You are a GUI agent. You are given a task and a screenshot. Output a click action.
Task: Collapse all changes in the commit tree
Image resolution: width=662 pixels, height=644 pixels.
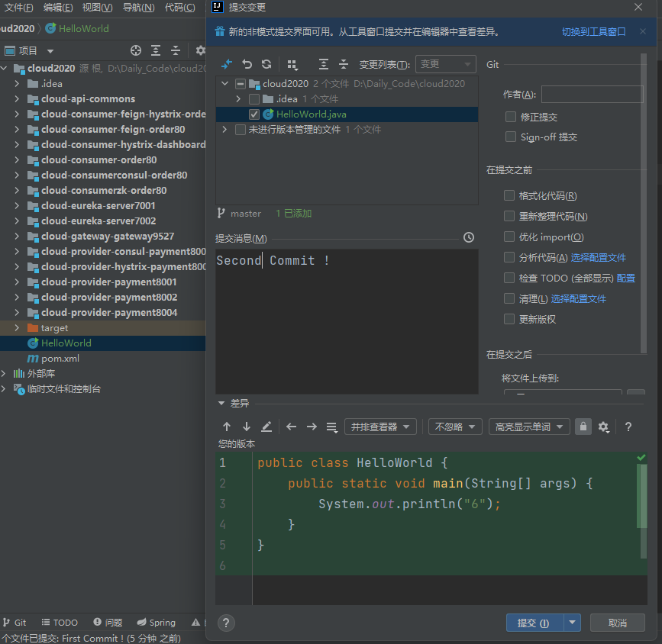(x=344, y=64)
